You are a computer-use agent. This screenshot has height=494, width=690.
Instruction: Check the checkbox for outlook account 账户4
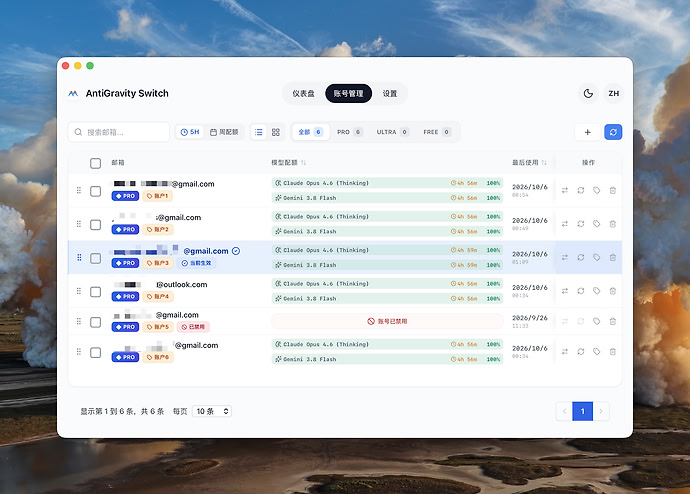click(x=95, y=292)
